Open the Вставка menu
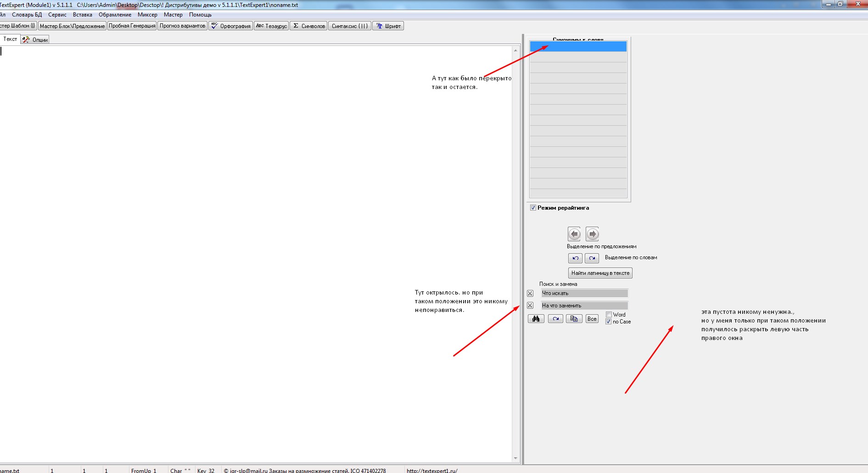 [x=83, y=15]
